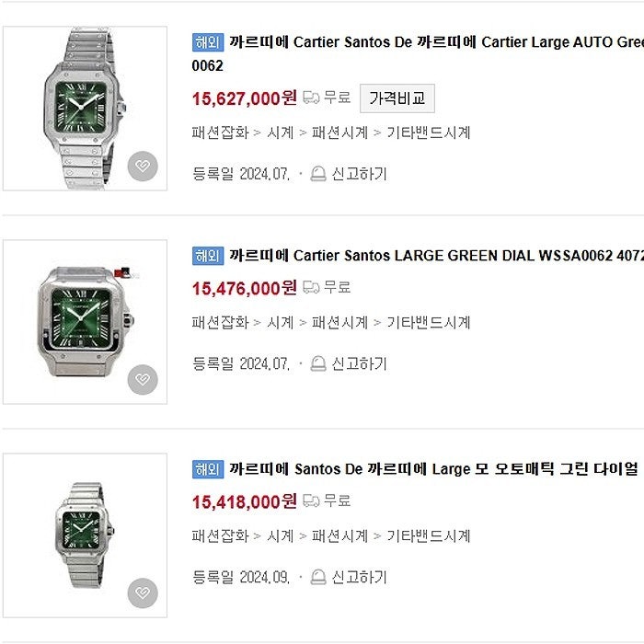Click 해외 badge on third listing
Image resolution: width=644 pixels, height=644 pixels.
pos(208,469)
